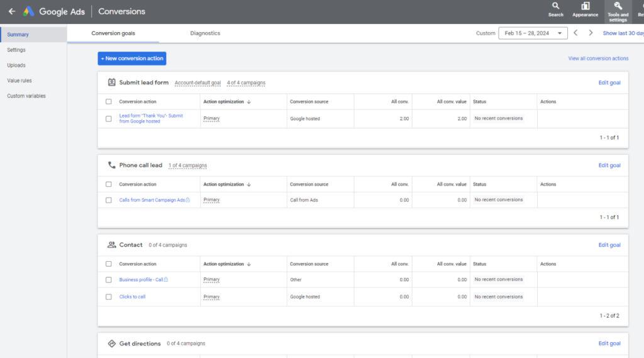644x358 pixels.
Task: Check the Lead form "Thank You" Submit row
Action: point(108,119)
